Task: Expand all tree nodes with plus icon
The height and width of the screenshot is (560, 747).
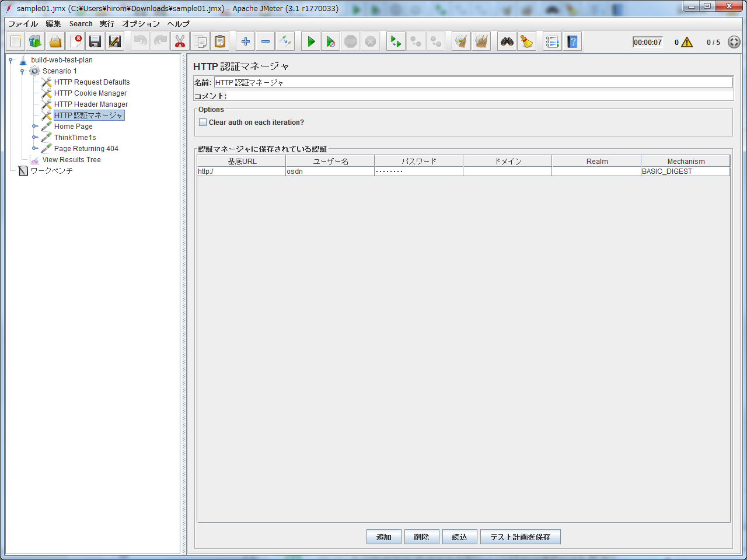Action: (246, 41)
